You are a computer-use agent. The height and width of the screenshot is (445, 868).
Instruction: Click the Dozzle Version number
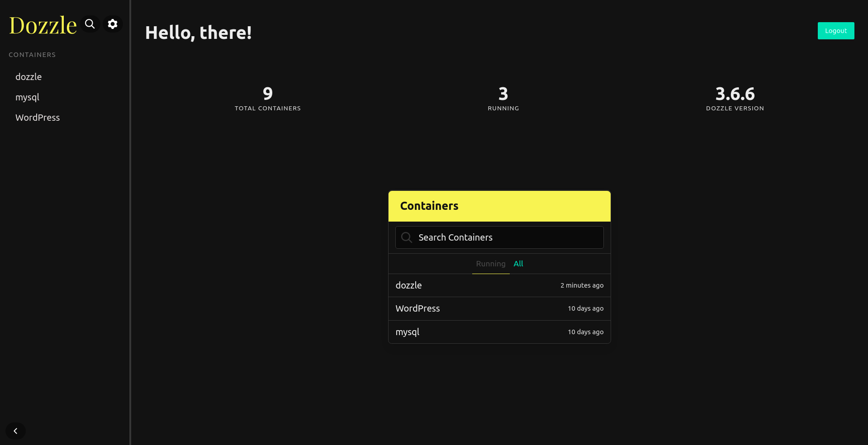click(735, 94)
